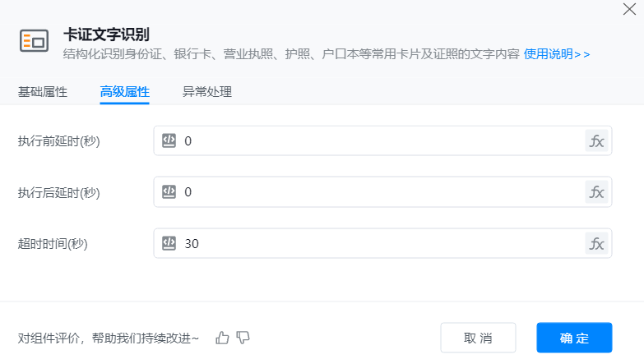This screenshot has height=359, width=644.
Task: Click the 卡证文字识别 component icon
Action: [35, 40]
